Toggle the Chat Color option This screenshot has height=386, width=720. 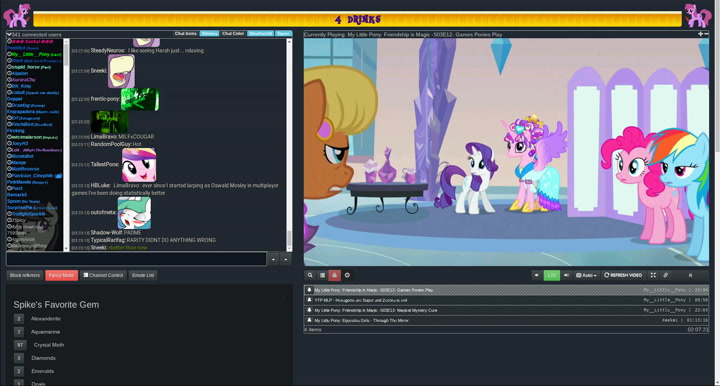(233, 34)
